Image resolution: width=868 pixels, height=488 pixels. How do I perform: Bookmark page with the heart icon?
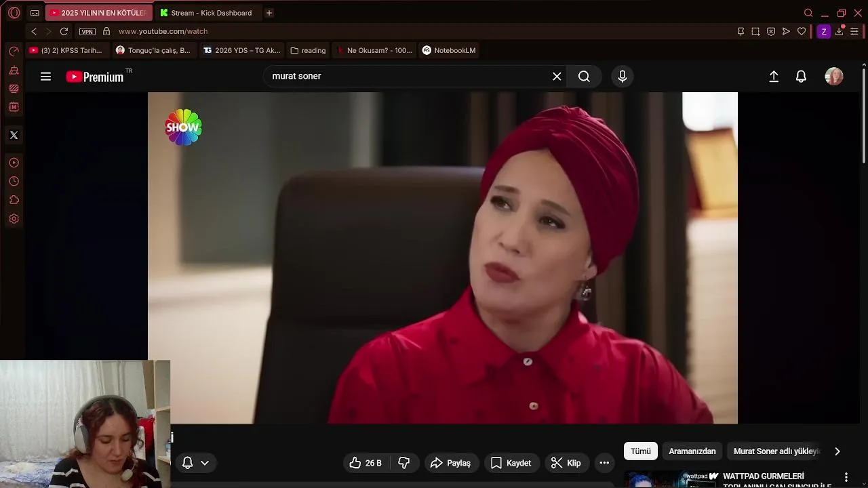point(802,31)
